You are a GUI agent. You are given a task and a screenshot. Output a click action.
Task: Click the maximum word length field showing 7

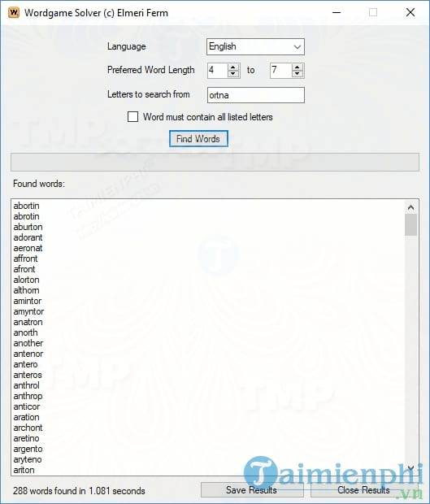point(281,70)
